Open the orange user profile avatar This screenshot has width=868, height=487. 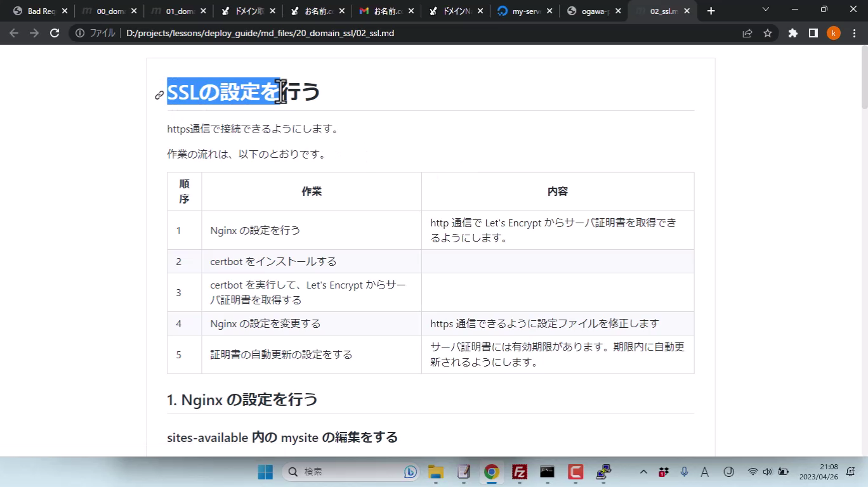[x=833, y=33]
